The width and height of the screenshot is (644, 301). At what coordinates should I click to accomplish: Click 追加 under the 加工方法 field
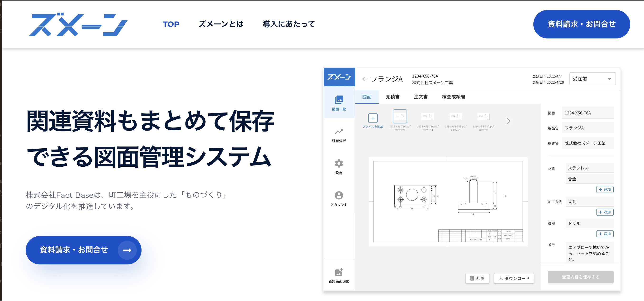click(x=605, y=212)
